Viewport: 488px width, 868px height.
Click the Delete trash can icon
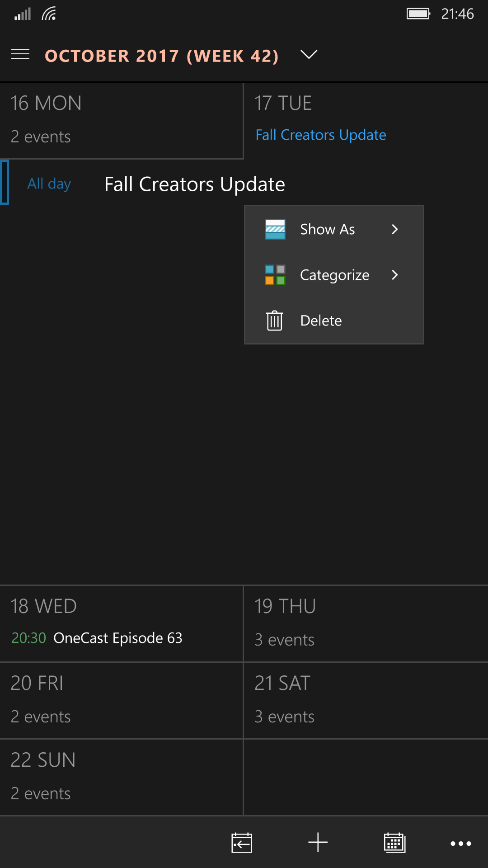[x=275, y=321]
